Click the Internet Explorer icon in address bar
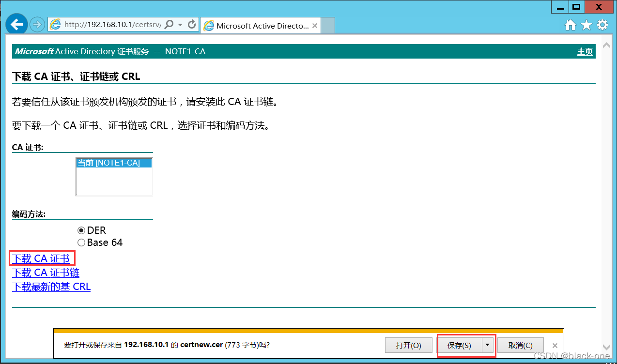617x364 pixels. coord(56,25)
